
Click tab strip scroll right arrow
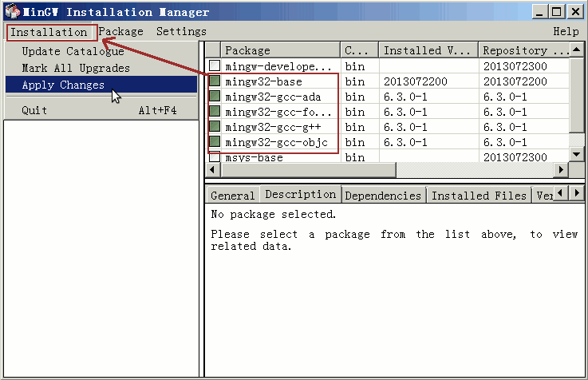coord(577,193)
